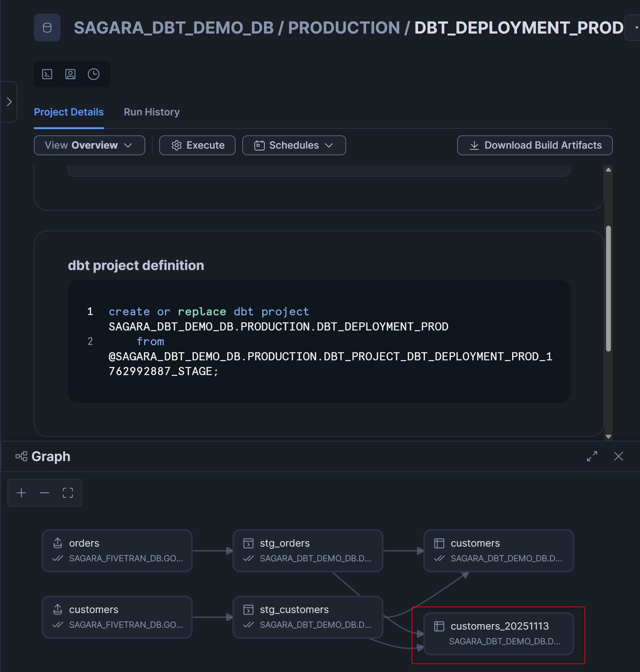Open the clock history icon

(x=94, y=74)
